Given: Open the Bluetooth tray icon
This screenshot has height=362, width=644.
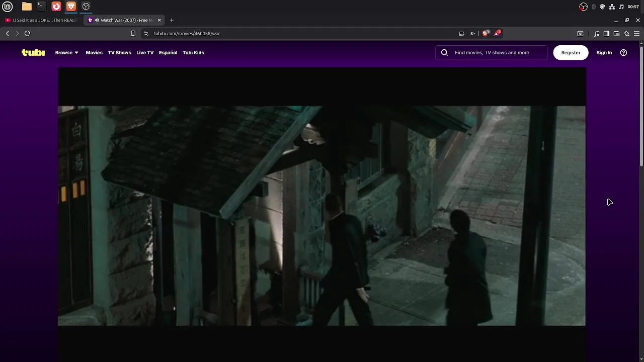Looking at the screenshot, I should click(594, 7).
